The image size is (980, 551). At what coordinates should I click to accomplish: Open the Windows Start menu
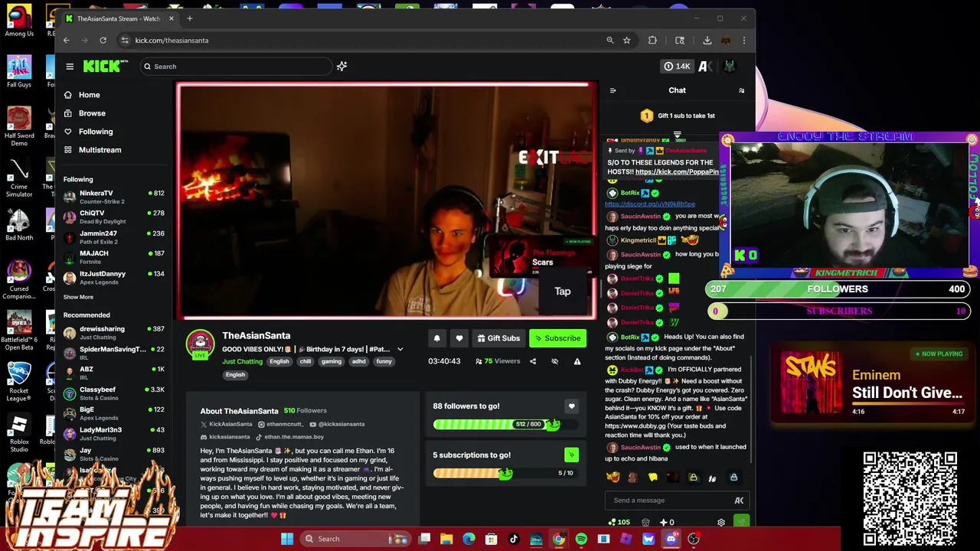287,539
